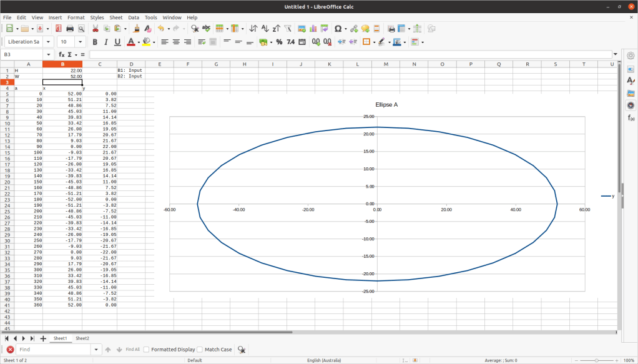This screenshot has width=638, height=364.
Task: Click the Sort Ascending icon
Action: 265,29
